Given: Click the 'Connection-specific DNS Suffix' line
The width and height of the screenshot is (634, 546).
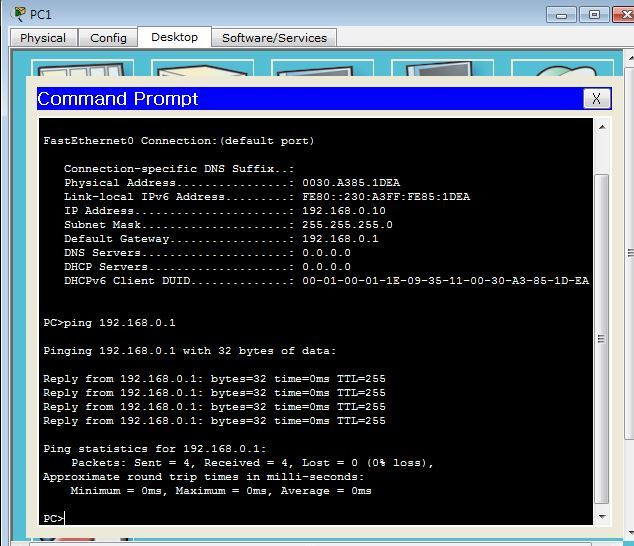Looking at the screenshot, I should [x=179, y=169].
